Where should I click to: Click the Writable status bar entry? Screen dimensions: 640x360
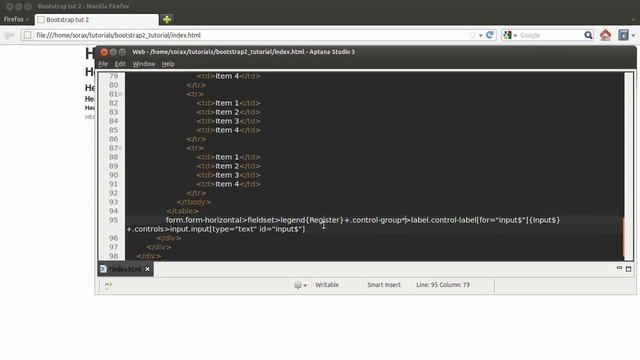pos(327,285)
